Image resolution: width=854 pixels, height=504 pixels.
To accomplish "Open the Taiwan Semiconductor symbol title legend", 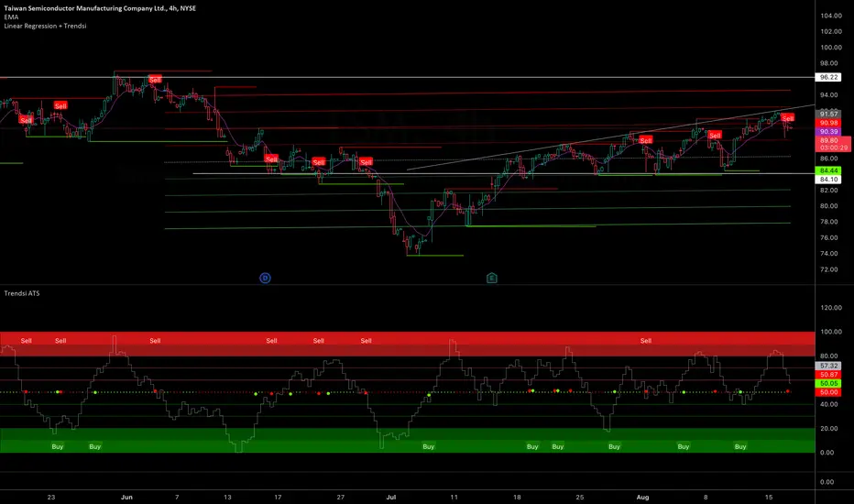I will (x=100, y=8).
